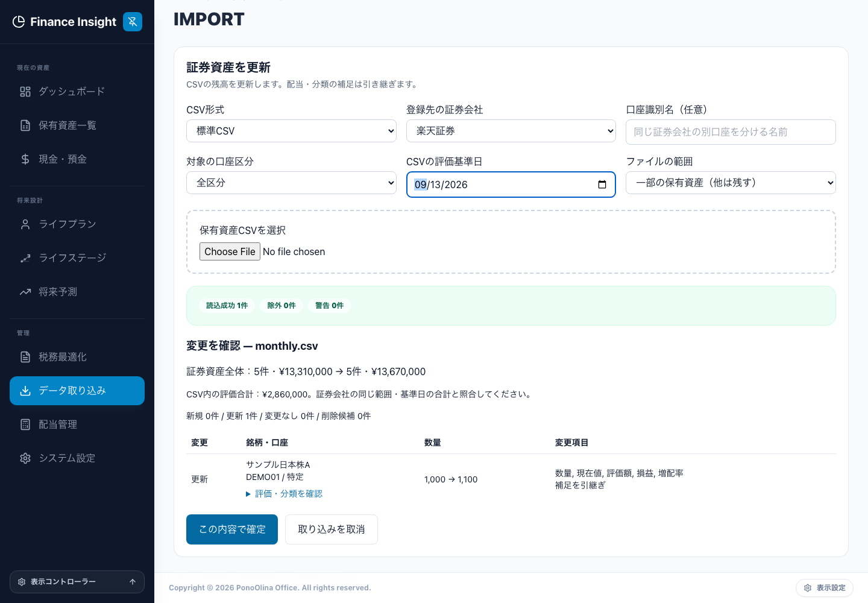Open the calendar picker icon in date field

(x=602, y=185)
